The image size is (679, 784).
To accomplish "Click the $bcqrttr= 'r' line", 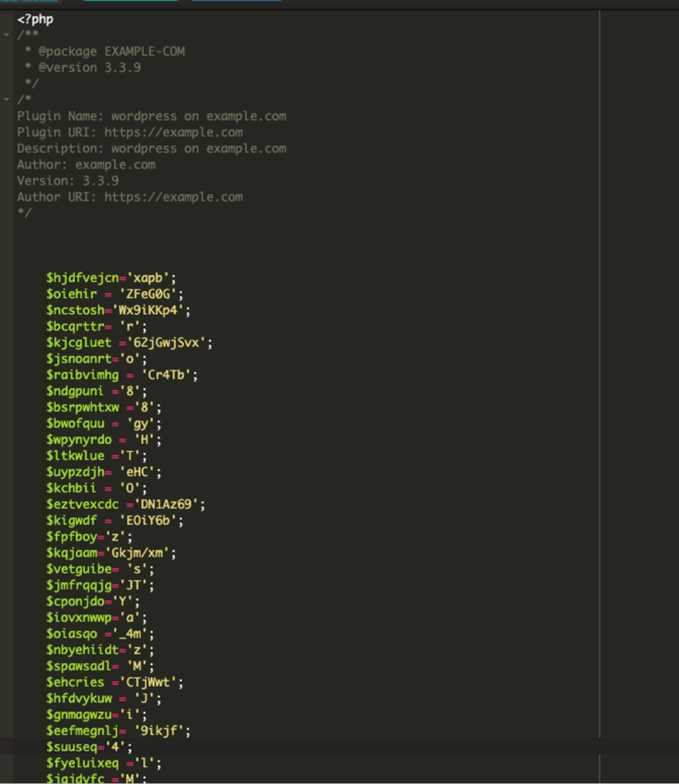I will click(96, 326).
